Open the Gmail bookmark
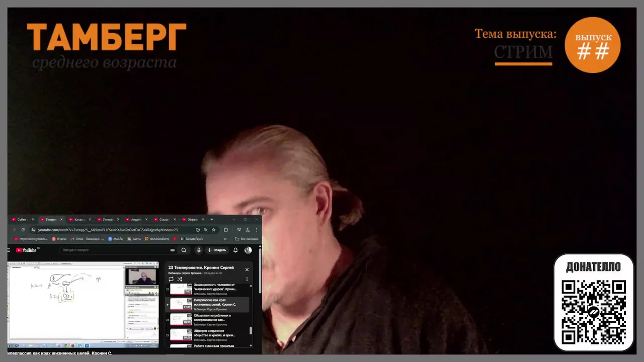644x362 pixels. click(88, 239)
